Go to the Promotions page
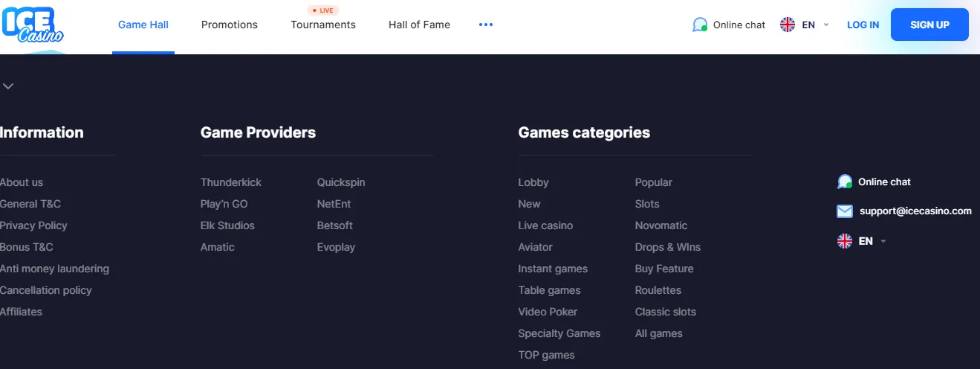This screenshot has width=980, height=369. coord(230,25)
